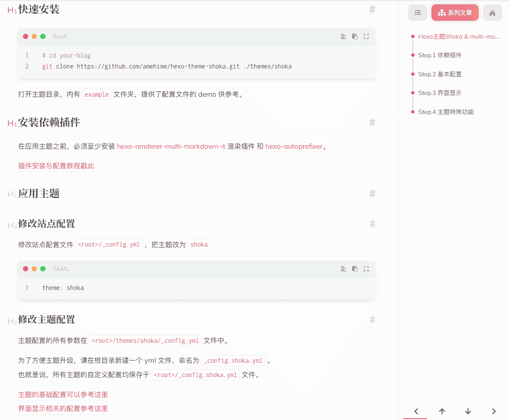509x420 pixels.
Task: Click the 安装依赖插件 heading text
Action: point(49,123)
